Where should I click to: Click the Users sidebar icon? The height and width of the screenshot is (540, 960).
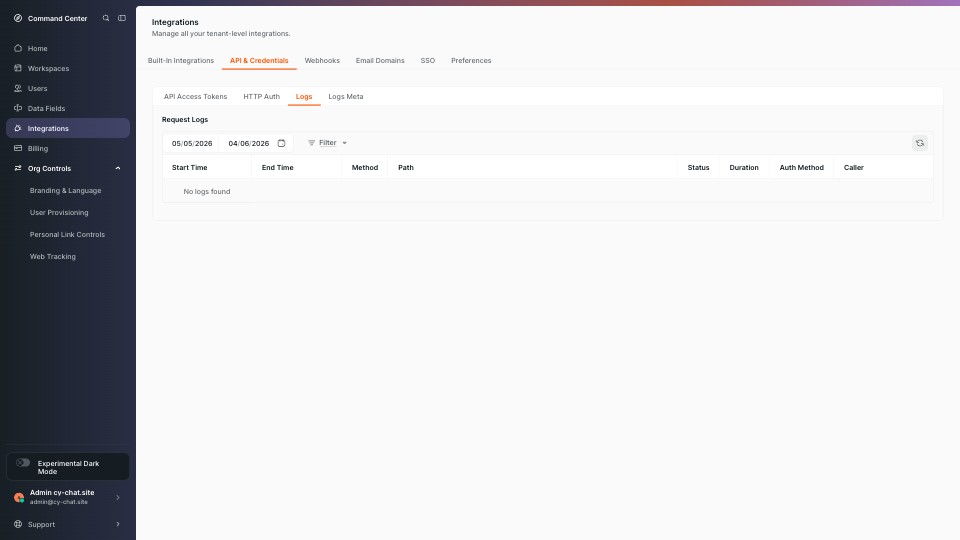pyautogui.click(x=18, y=88)
